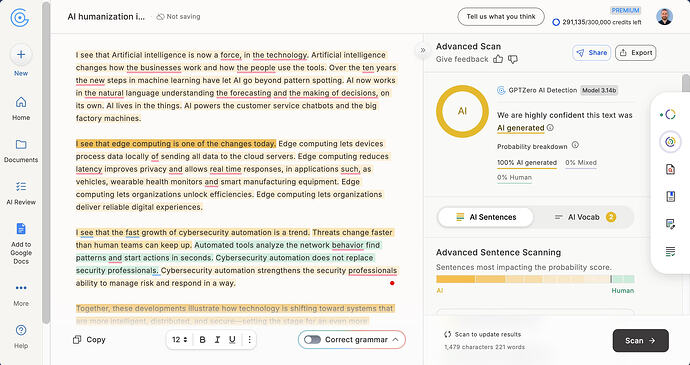Click the AI generated underlined text
Image resolution: width=690 pixels, height=365 pixels.
(521, 128)
